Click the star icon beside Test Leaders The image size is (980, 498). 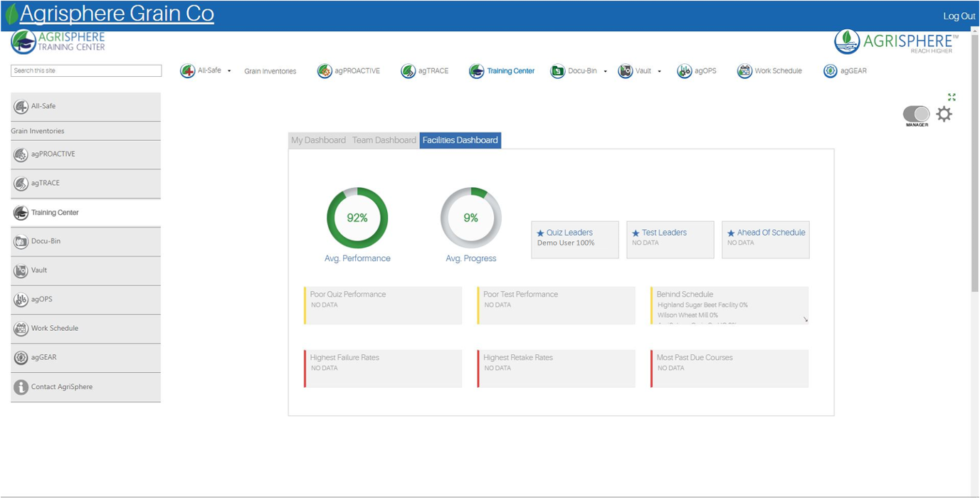coord(636,233)
